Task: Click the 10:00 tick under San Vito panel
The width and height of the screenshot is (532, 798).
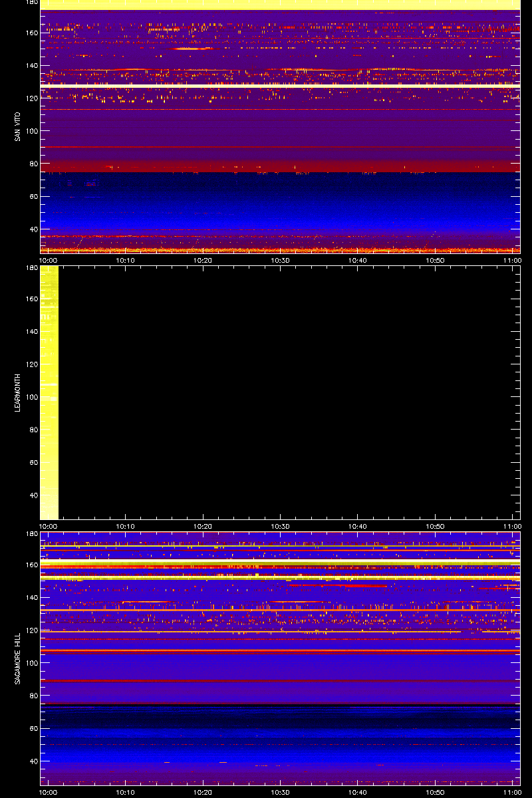Action: click(x=49, y=260)
